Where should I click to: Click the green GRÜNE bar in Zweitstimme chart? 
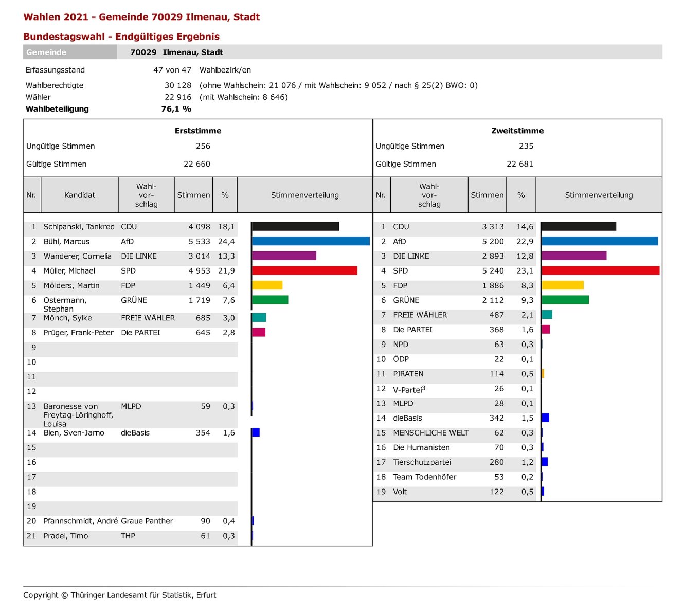tap(565, 300)
